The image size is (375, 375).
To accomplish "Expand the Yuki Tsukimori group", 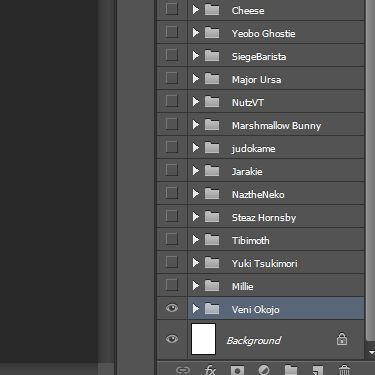I will 196,263.
